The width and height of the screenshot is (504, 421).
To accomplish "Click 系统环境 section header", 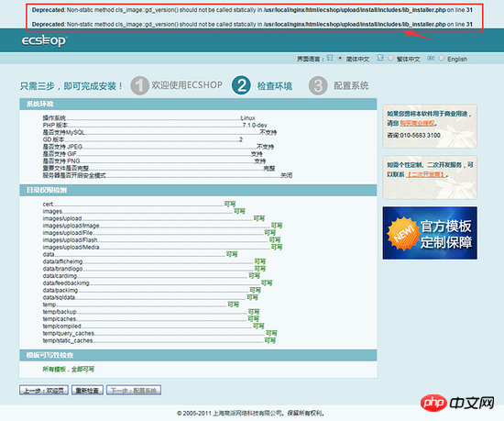I will click(198, 104).
